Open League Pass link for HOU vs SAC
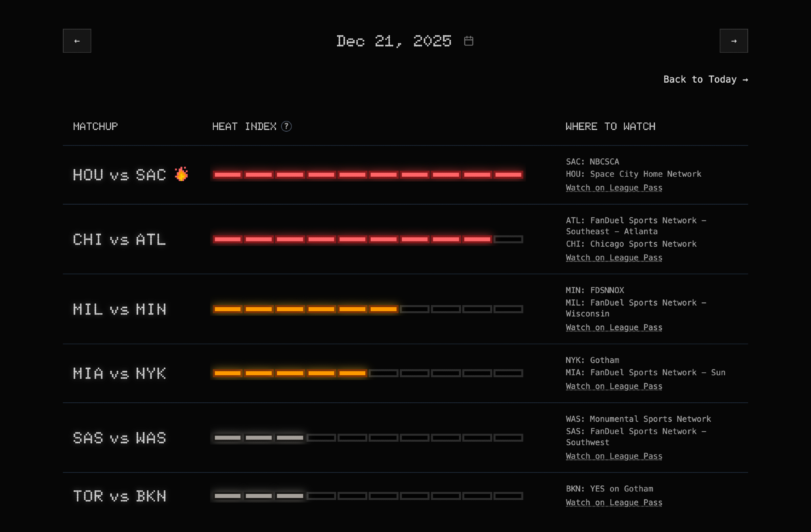 (x=614, y=188)
